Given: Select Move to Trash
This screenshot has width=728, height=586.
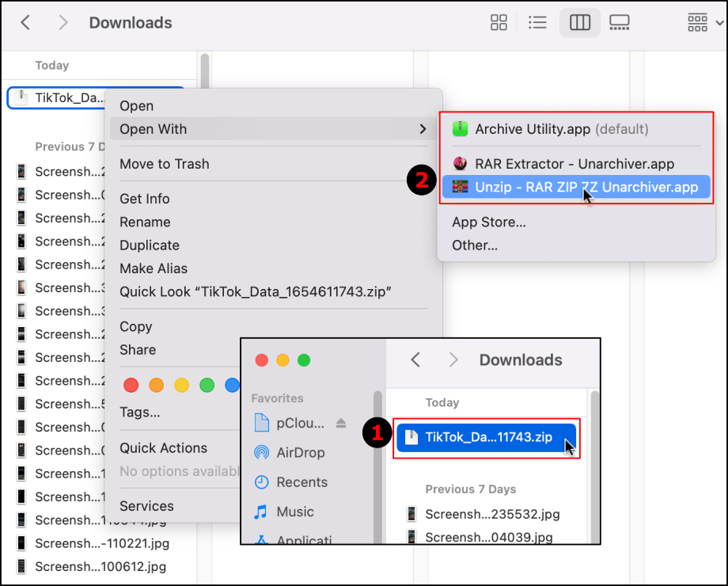Looking at the screenshot, I should 165,164.
